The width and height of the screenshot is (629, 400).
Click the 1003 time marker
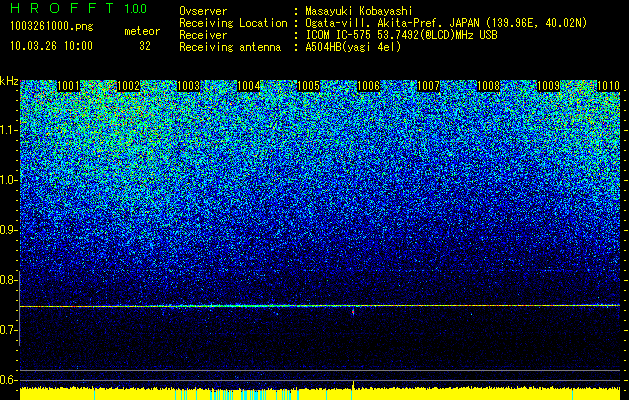188,86
